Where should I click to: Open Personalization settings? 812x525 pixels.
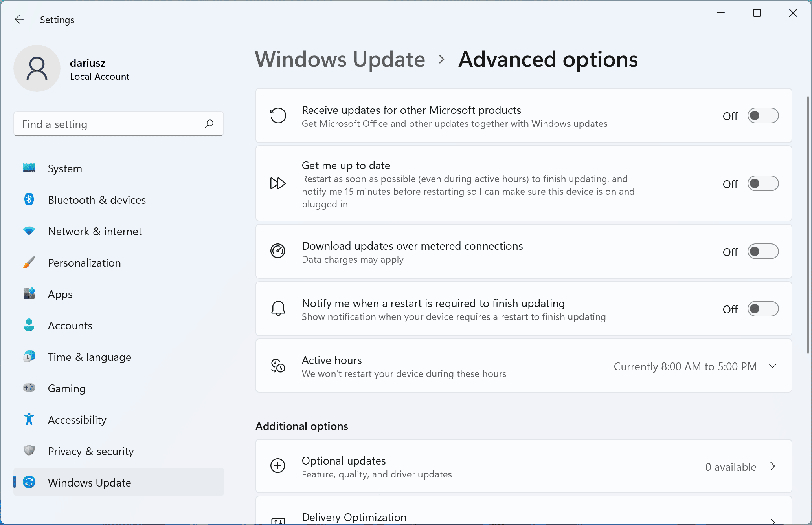click(118, 263)
